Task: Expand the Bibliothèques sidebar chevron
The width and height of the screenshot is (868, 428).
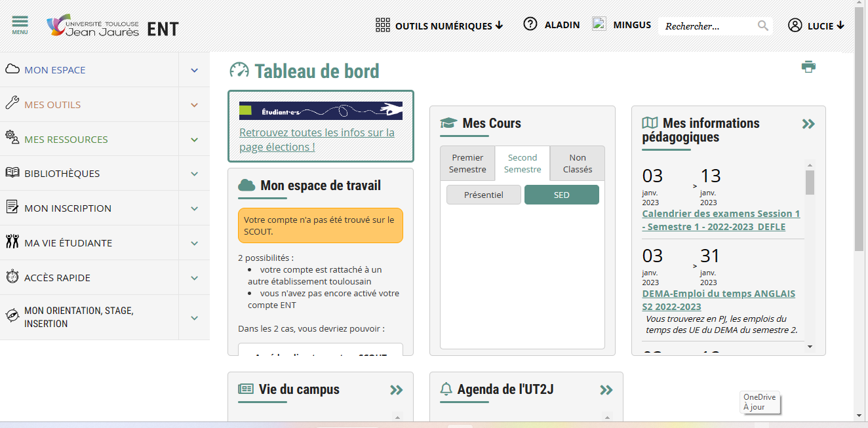Action: (194, 174)
